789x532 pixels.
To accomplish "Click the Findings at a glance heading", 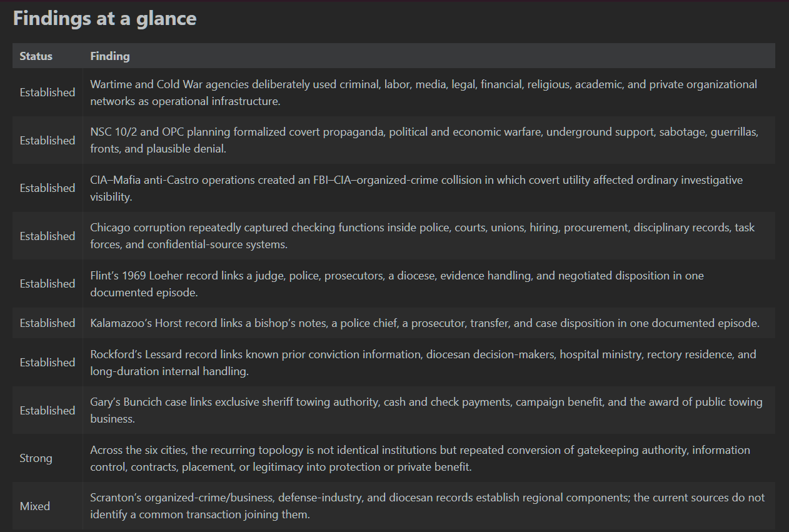I will [x=104, y=19].
